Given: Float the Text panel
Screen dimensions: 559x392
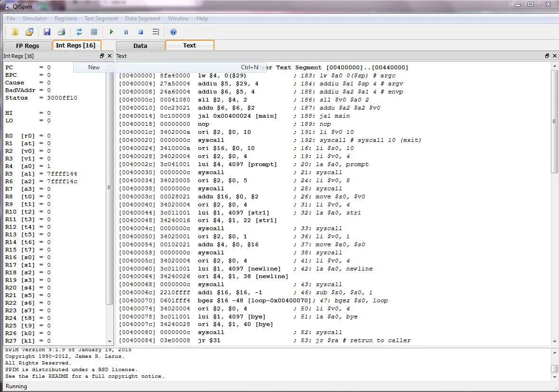Looking at the screenshot, I should click(547, 56).
